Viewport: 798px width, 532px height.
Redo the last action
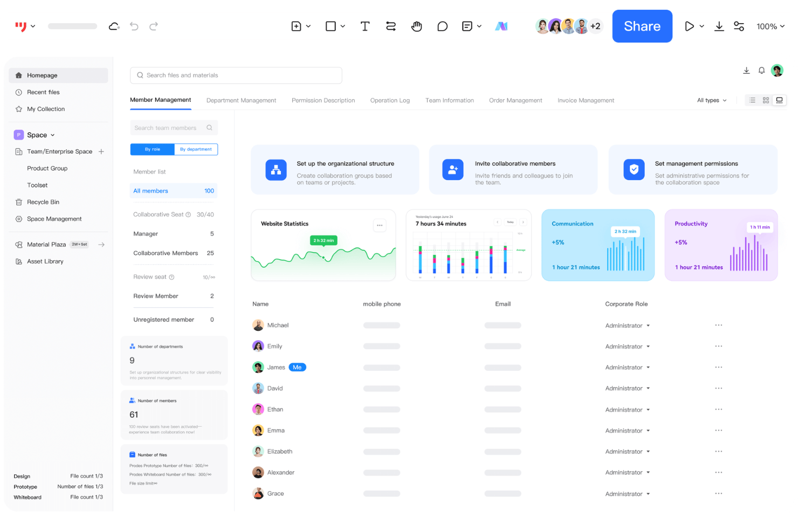154,26
